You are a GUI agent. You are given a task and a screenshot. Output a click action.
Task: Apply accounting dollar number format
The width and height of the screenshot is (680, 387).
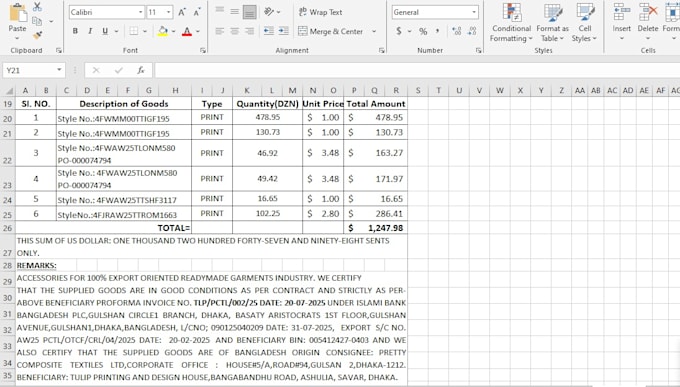(399, 31)
